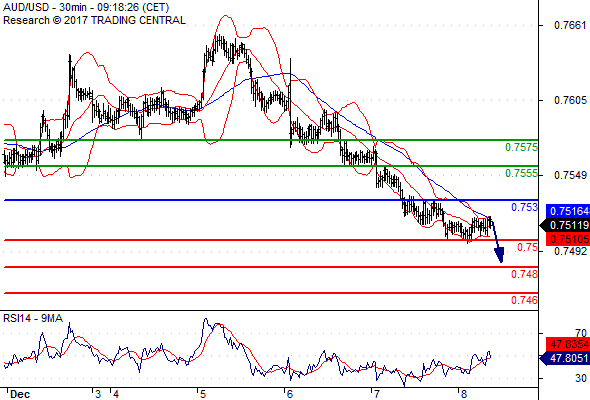Select the 0.7555 green resistance label
590x400 pixels.
point(521,173)
